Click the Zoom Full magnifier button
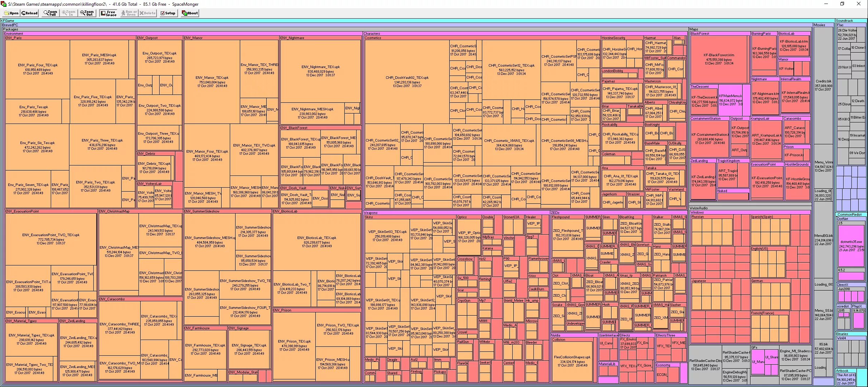Screen dimensions: 868x387 point(50,13)
